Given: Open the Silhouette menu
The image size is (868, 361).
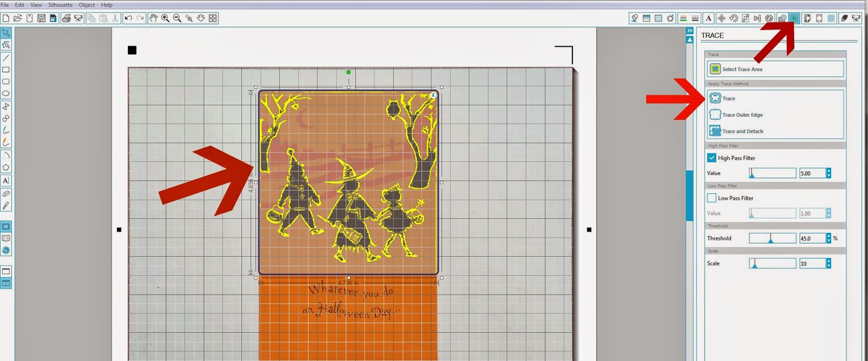Looking at the screenshot, I should 60,5.
